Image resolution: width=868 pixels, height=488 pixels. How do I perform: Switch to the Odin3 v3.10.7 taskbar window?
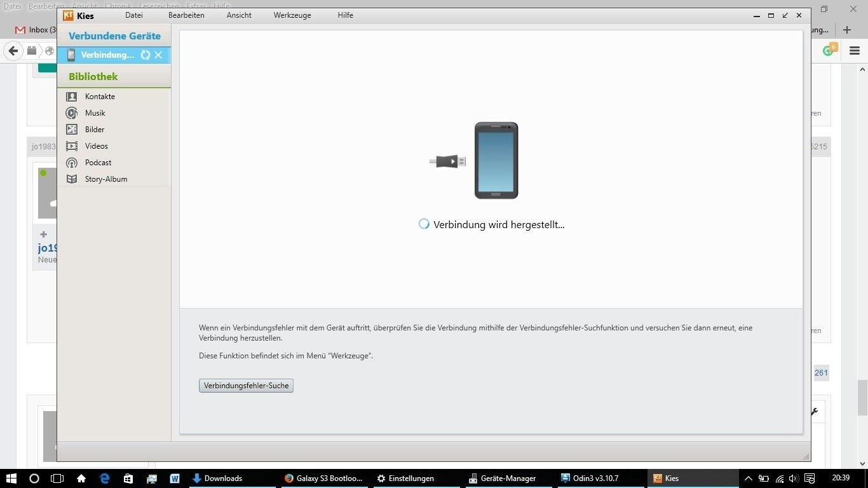[600, 478]
